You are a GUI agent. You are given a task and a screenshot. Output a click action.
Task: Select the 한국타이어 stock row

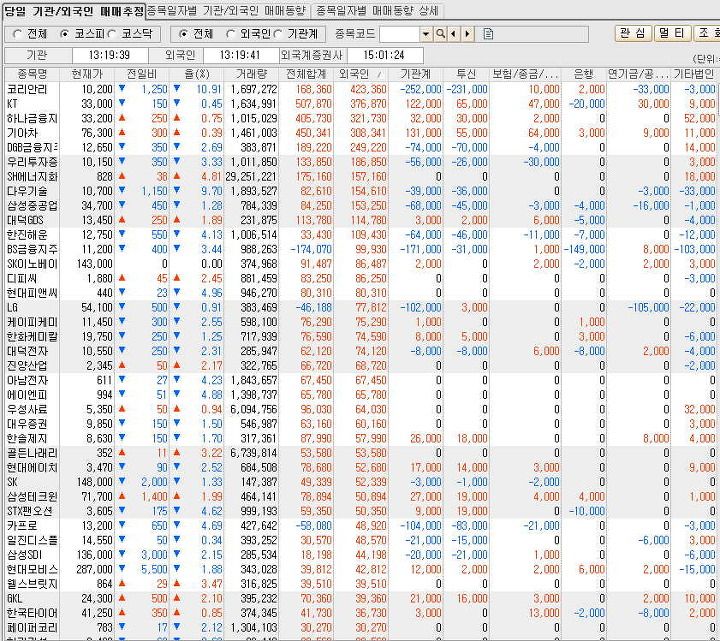(360, 613)
